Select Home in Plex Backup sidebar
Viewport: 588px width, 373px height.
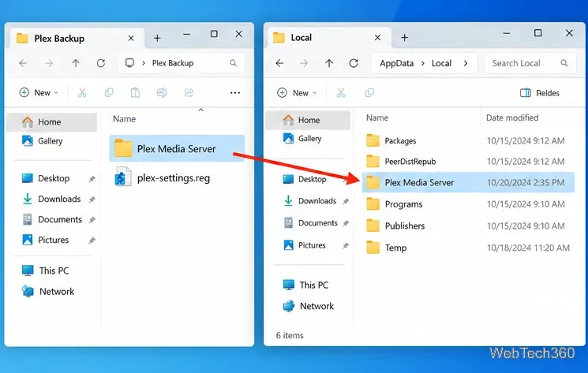pyautogui.click(x=52, y=122)
